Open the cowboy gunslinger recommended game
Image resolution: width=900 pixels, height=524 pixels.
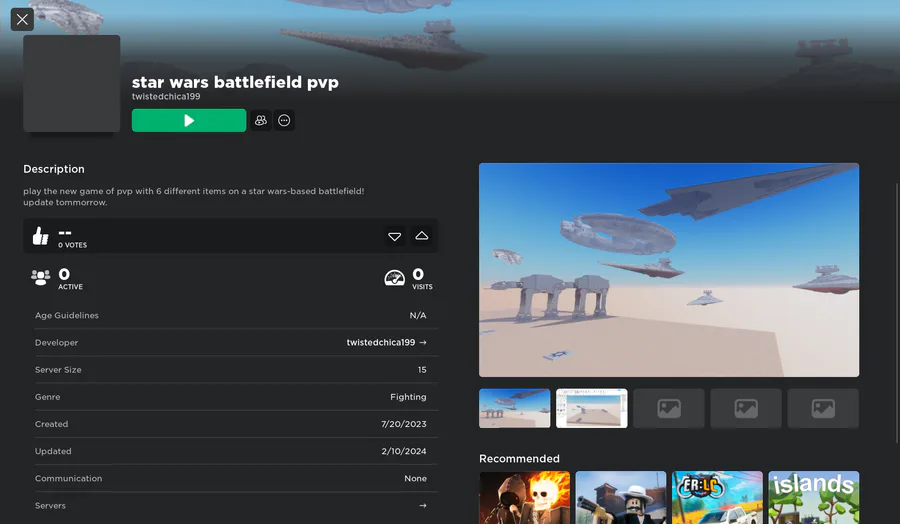pyautogui.click(x=621, y=498)
